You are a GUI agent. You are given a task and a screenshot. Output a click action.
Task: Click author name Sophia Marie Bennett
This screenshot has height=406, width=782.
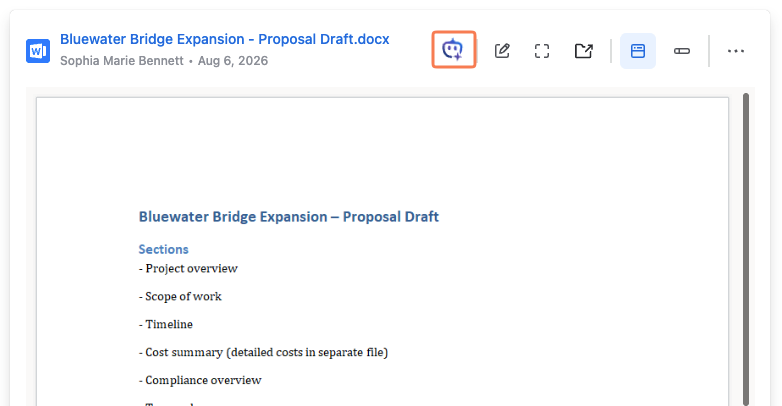pyautogui.click(x=122, y=61)
